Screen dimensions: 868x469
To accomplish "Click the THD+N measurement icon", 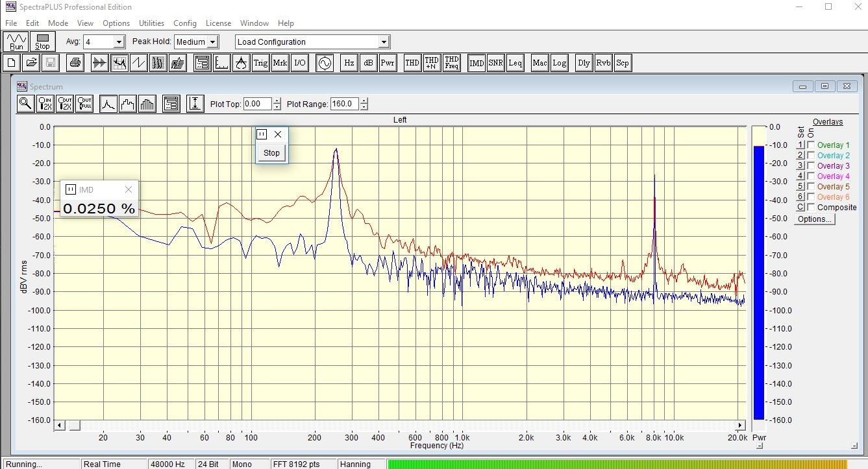I will (x=432, y=63).
